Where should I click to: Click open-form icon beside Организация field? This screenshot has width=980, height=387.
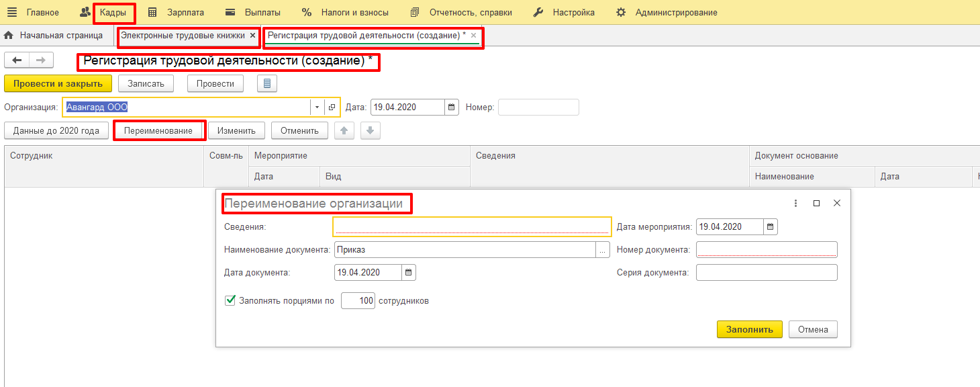tap(332, 107)
